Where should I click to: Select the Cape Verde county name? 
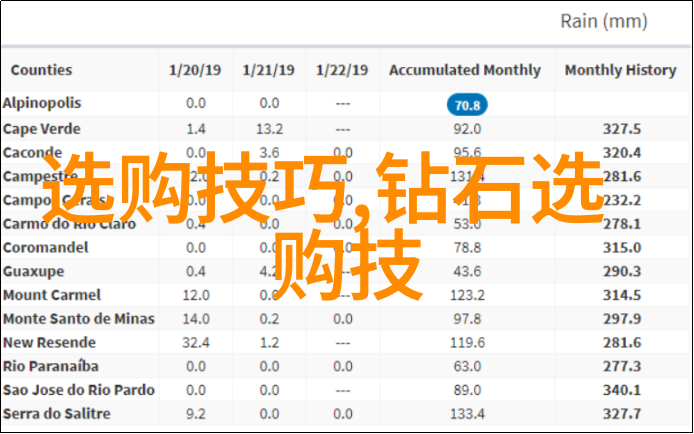pos(42,129)
